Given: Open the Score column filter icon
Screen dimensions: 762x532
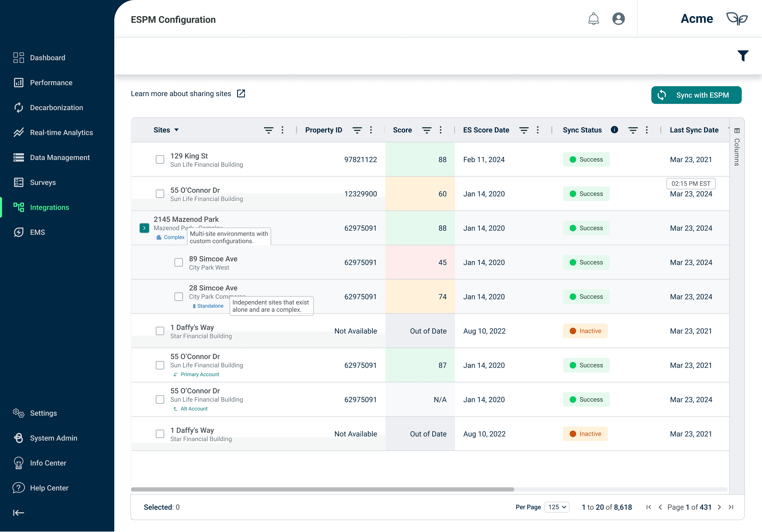Looking at the screenshot, I should pos(427,130).
